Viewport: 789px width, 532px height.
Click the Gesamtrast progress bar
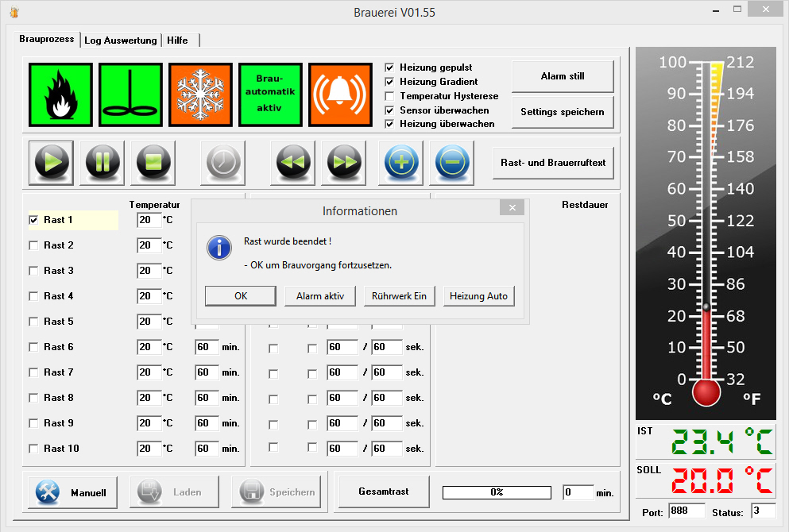coord(497,492)
